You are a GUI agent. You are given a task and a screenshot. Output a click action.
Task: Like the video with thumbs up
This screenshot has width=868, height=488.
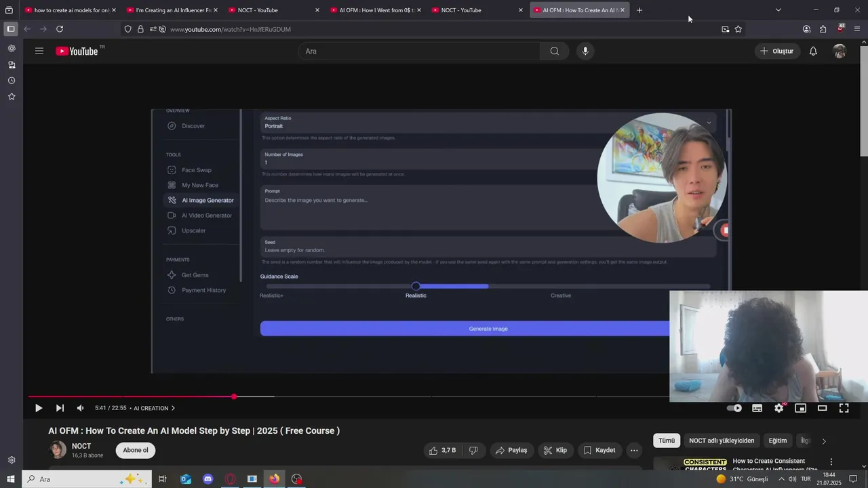click(443, 450)
